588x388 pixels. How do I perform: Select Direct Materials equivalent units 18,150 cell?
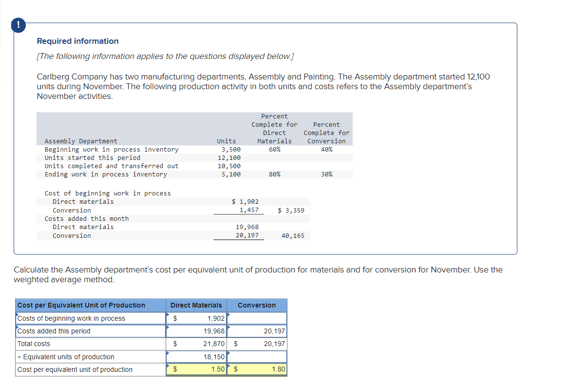pyautogui.click(x=197, y=357)
